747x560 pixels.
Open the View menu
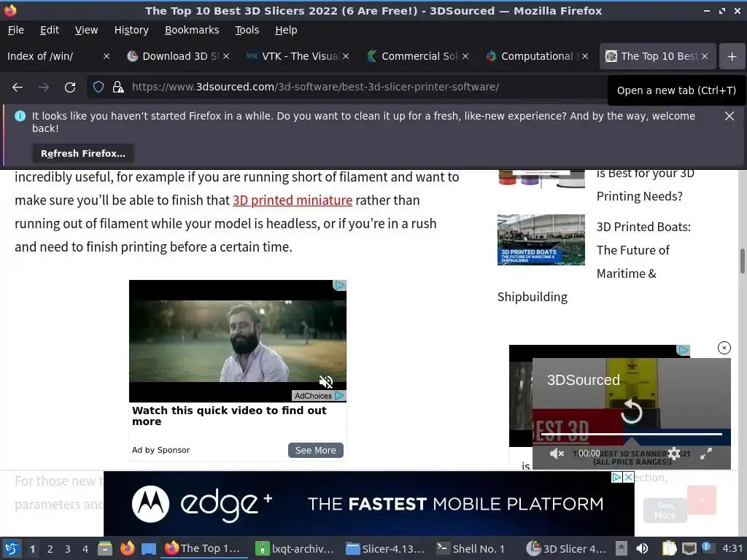click(86, 30)
